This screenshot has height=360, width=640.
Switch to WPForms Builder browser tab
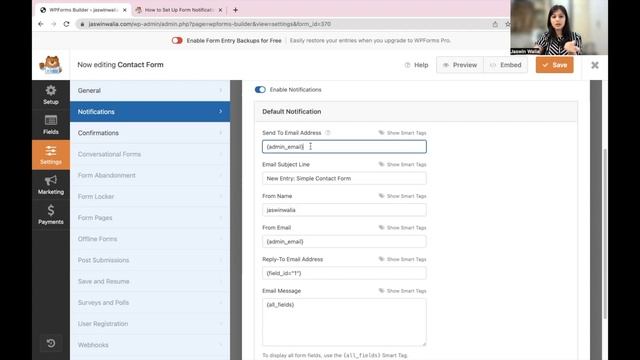[83, 10]
